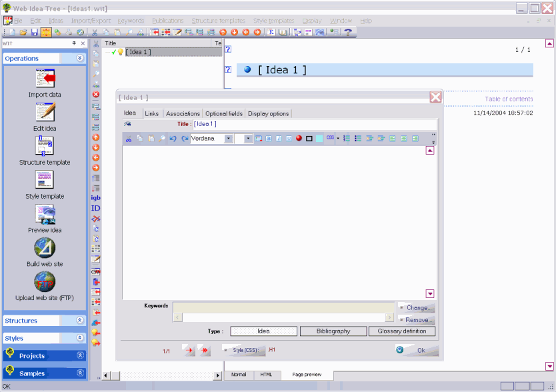Click the Change... keywords button
Screen dimensions: 556x392
(417, 308)
